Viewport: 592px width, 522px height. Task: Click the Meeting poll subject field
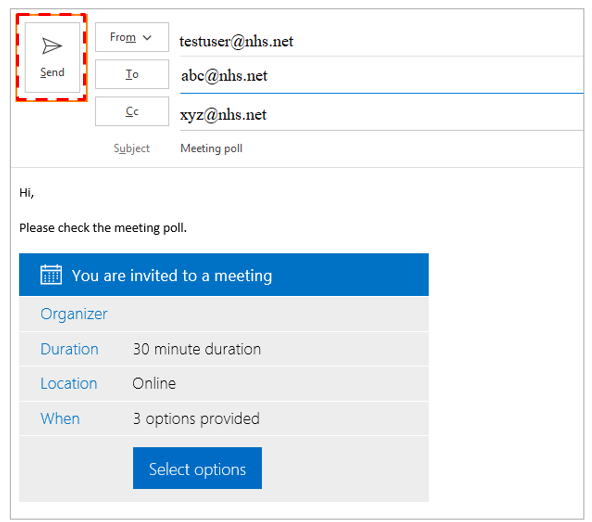pos(381,148)
